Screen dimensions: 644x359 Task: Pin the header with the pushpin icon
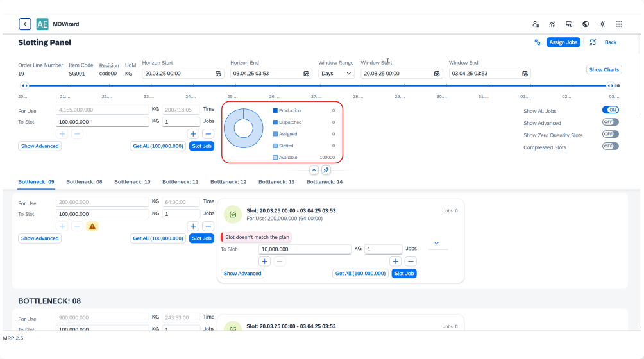pos(326,170)
